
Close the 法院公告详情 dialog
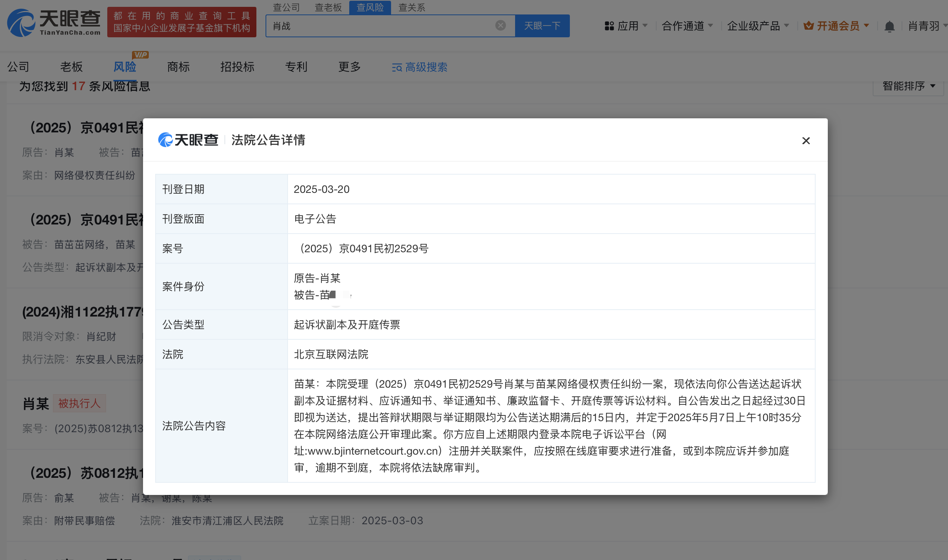pyautogui.click(x=806, y=141)
